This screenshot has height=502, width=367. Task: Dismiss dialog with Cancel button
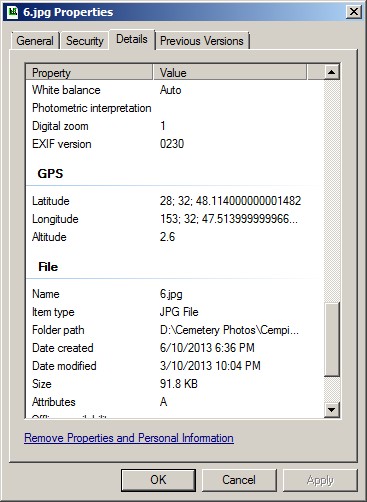239,480
